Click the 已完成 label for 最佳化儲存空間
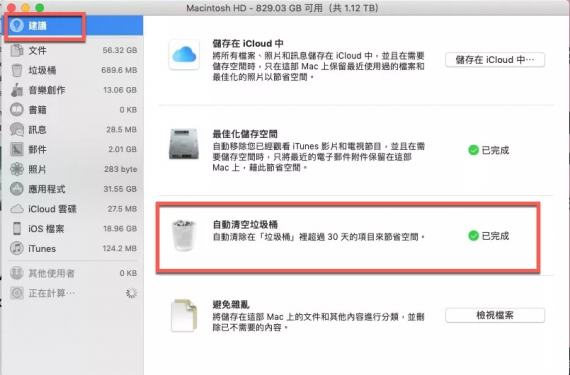570x375 pixels. click(495, 150)
